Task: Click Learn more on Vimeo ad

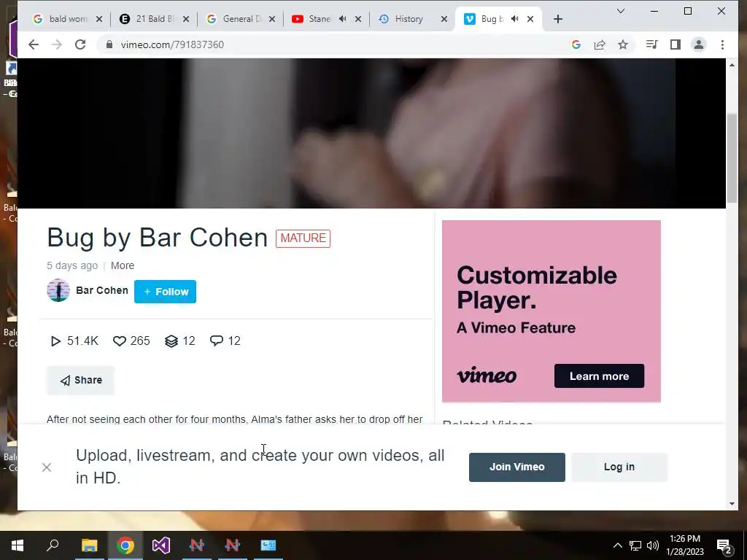Action: [599, 376]
